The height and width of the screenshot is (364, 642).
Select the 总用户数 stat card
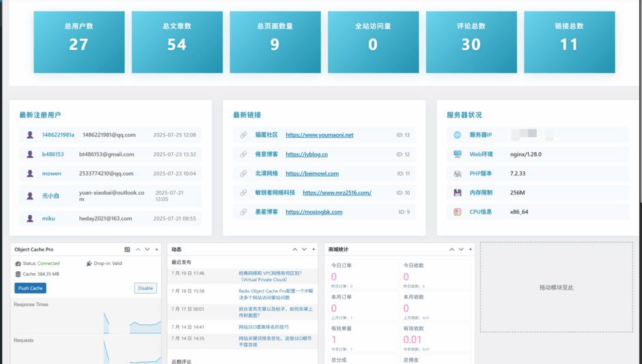pos(79,42)
